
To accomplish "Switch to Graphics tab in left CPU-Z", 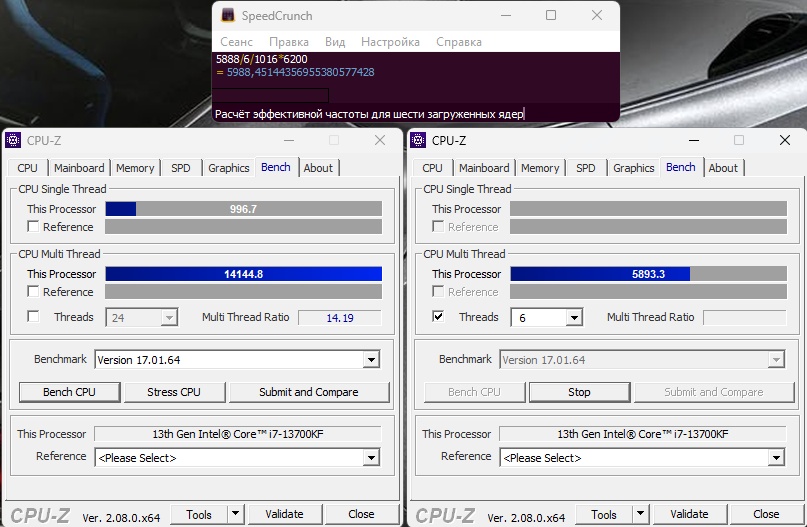I will tap(229, 168).
